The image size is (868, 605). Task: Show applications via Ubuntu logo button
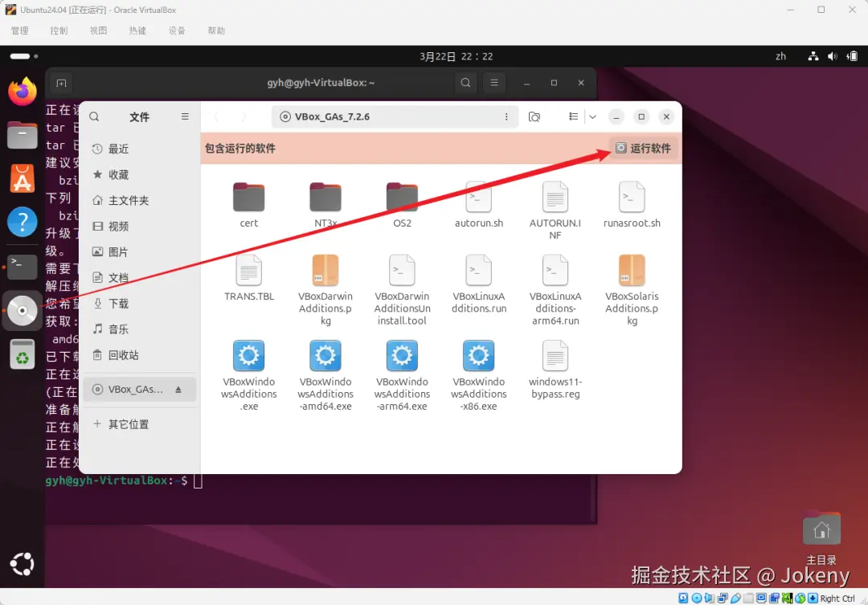[23, 564]
